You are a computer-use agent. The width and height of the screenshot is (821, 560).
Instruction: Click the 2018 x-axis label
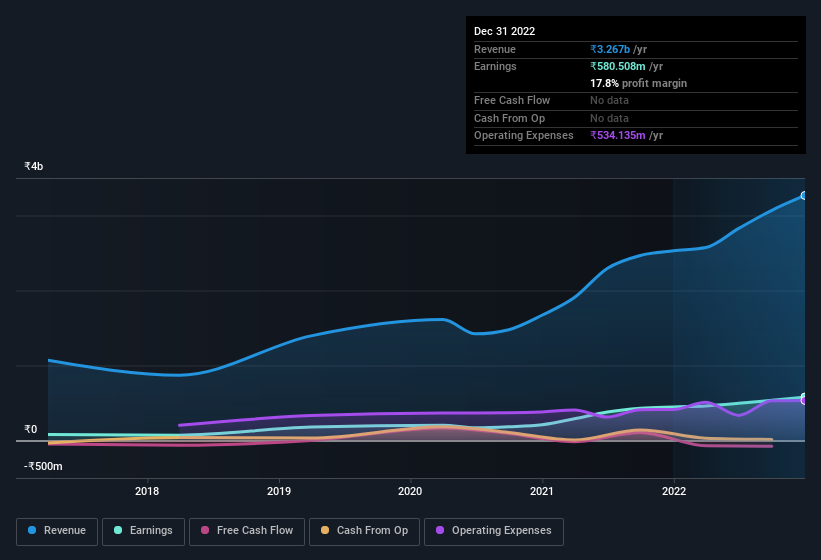tap(147, 491)
